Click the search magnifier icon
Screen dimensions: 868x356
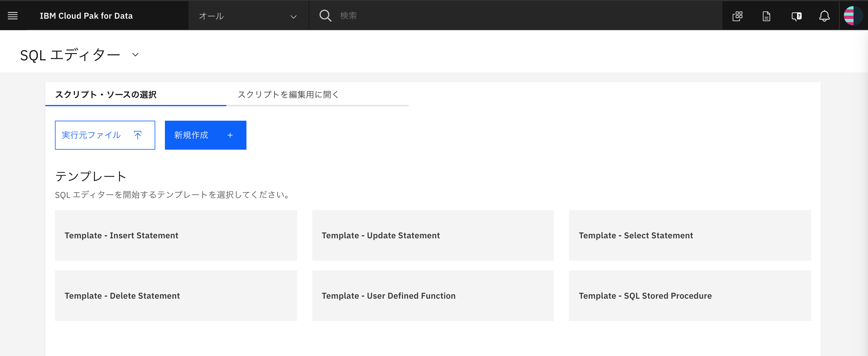325,15
